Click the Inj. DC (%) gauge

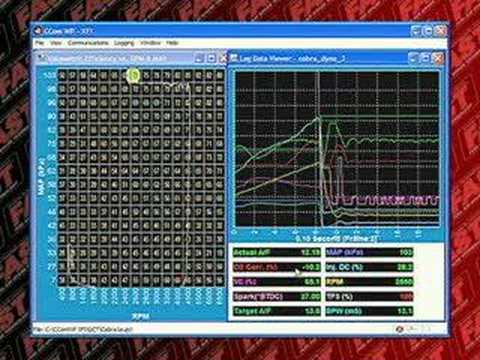(369, 267)
